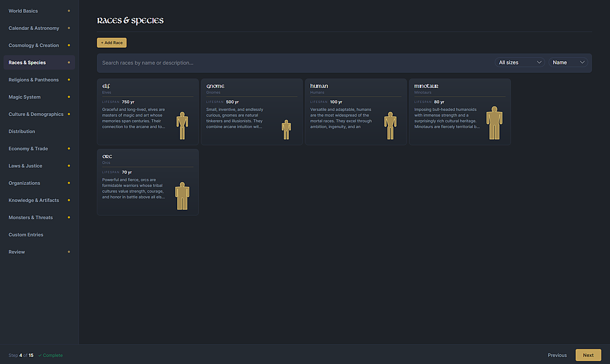610x364 pixels.
Task: Open the Human race card title
Action: [x=319, y=86]
